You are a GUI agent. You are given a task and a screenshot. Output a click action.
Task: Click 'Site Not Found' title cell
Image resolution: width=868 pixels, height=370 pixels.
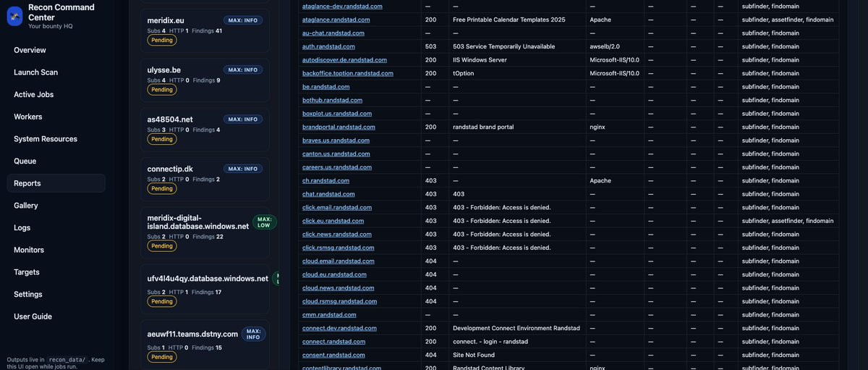coord(475,355)
